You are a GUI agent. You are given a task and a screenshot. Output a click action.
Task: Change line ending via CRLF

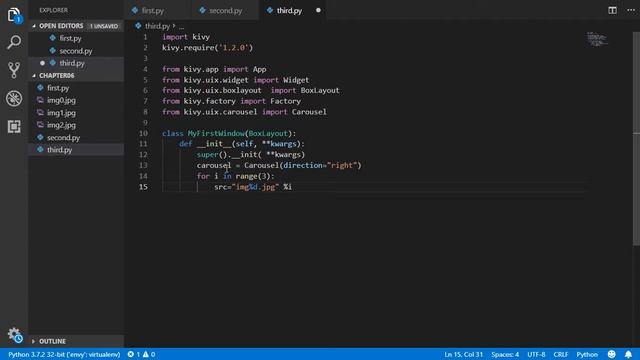(x=560, y=354)
